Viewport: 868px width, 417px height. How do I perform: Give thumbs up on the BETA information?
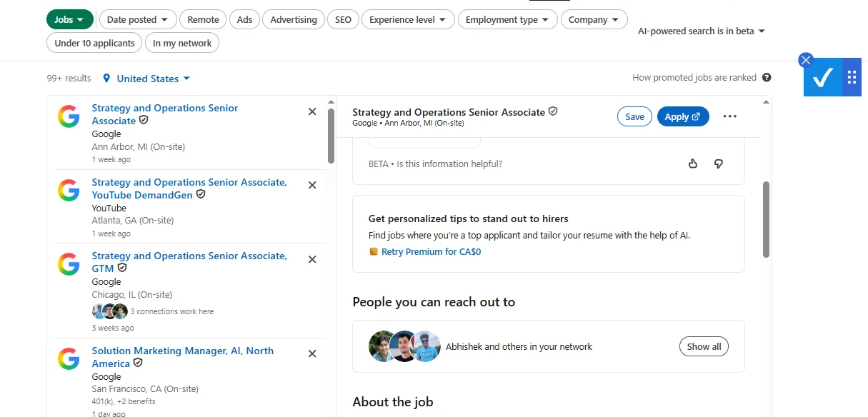tap(692, 164)
